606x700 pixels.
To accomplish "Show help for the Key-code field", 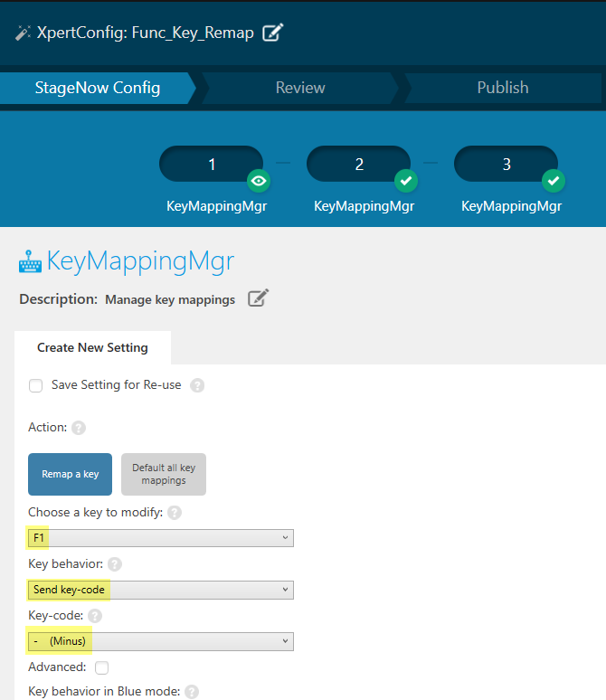I will coord(94,616).
